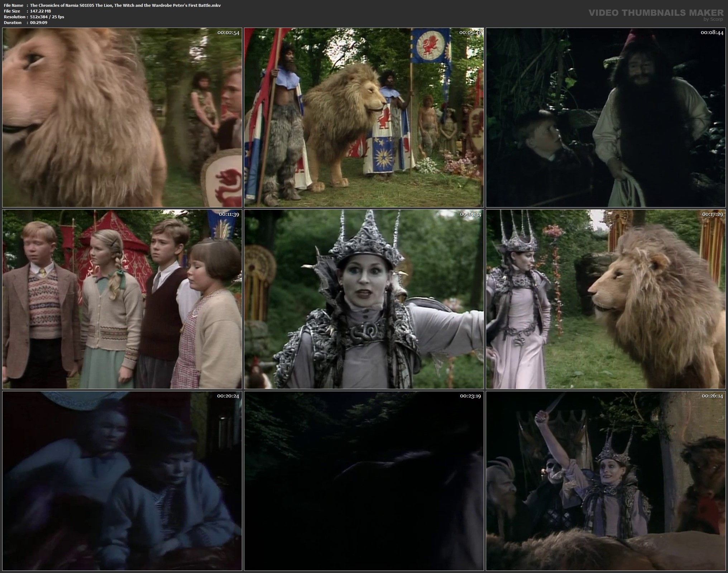Screen dimensions: 728x573
Task: Click the 00:26:14 timestamp label
Action: pos(712,396)
